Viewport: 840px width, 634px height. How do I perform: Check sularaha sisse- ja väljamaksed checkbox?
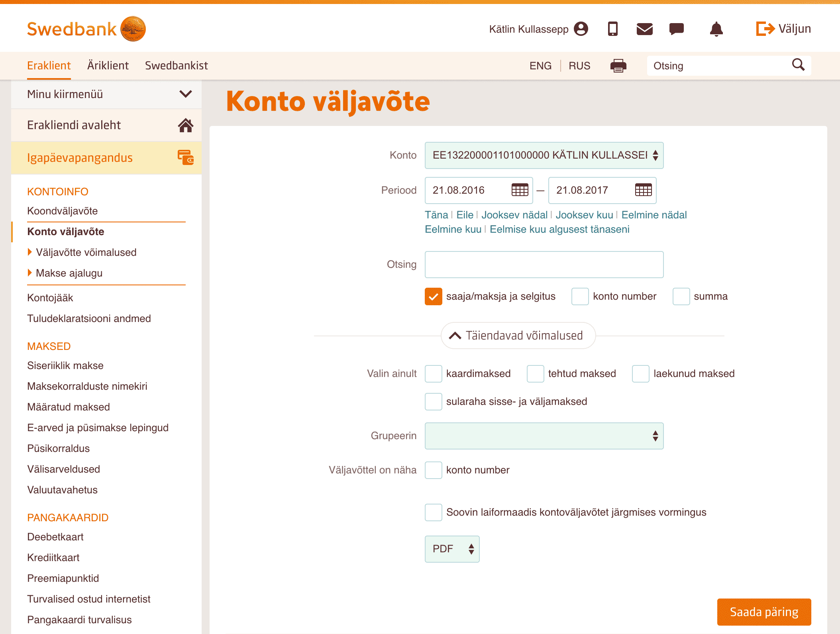coord(433,401)
